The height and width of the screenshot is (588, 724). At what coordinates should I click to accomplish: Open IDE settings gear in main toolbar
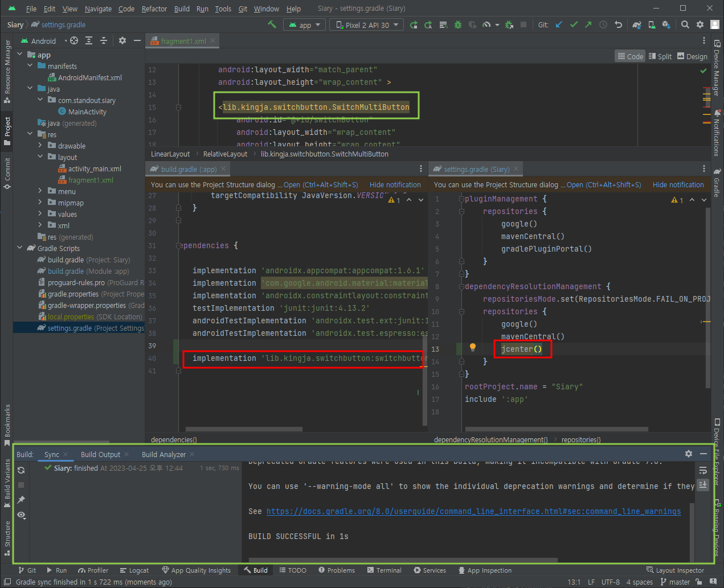point(700,24)
